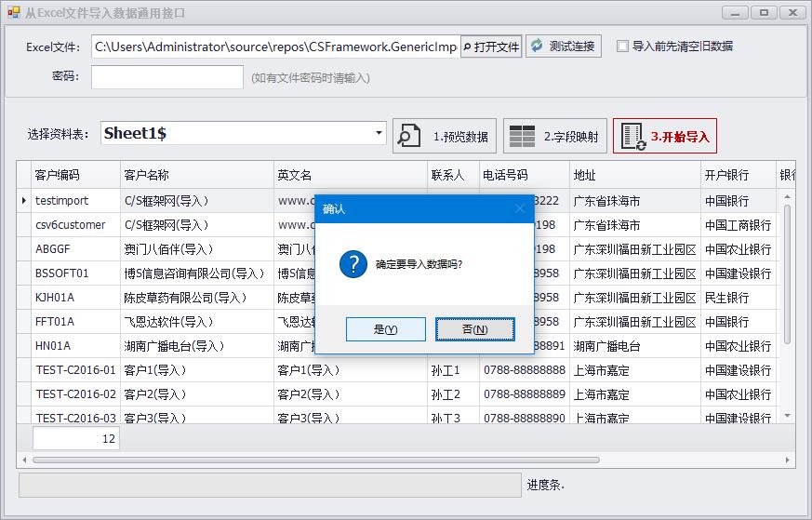Click scroll up arrow of the grid

click(x=788, y=196)
